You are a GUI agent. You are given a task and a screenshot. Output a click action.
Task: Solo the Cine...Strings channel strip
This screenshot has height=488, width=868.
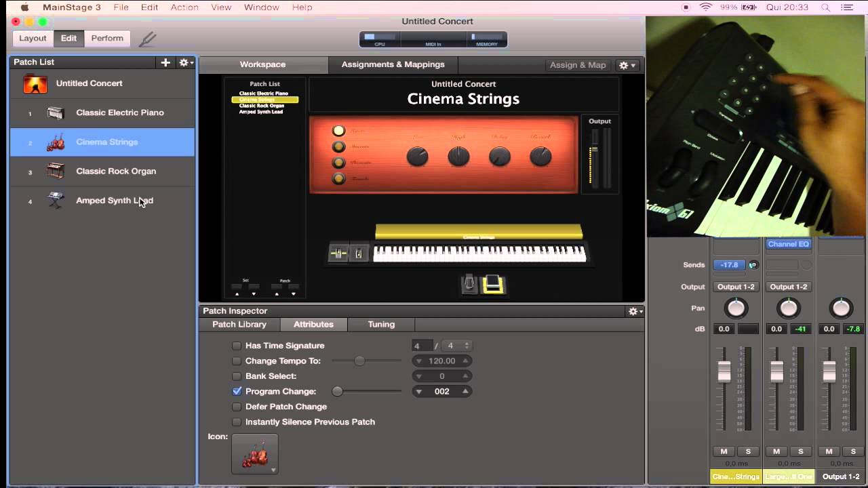(748, 451)
